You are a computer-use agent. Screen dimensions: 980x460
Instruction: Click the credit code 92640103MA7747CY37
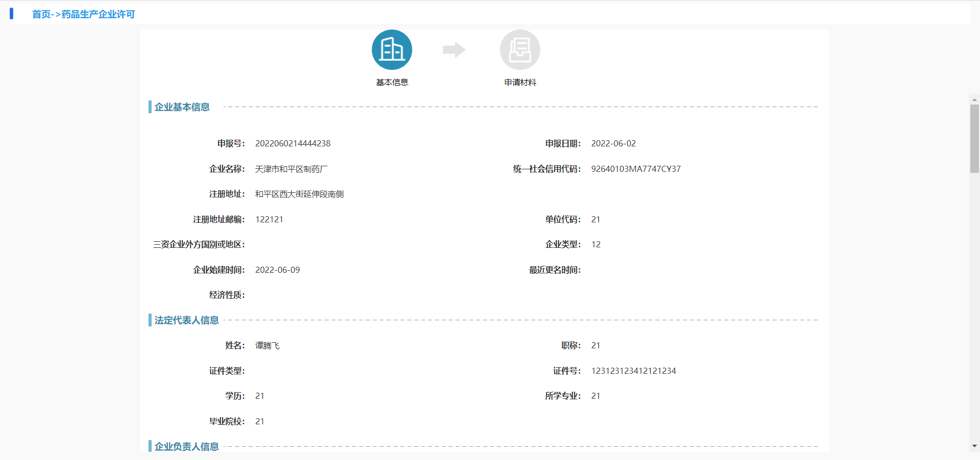pyautogui.click(x=635, y=169)
